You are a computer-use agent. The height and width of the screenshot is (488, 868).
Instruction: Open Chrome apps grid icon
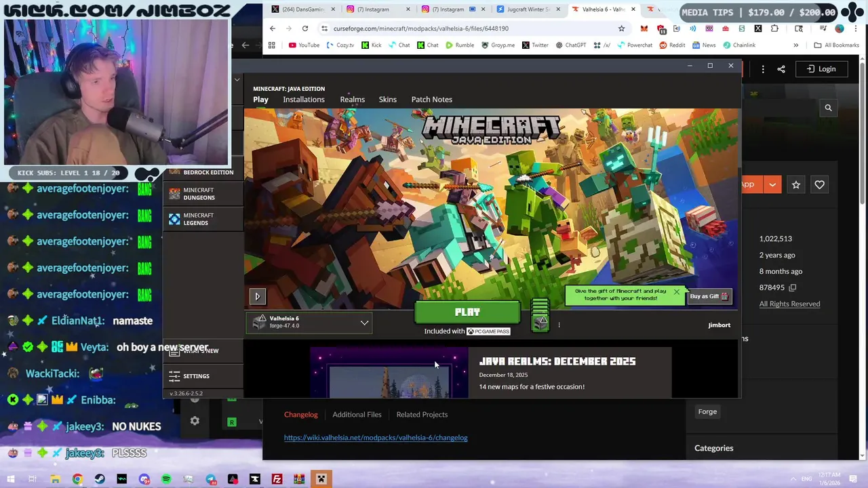pos(272,45)
